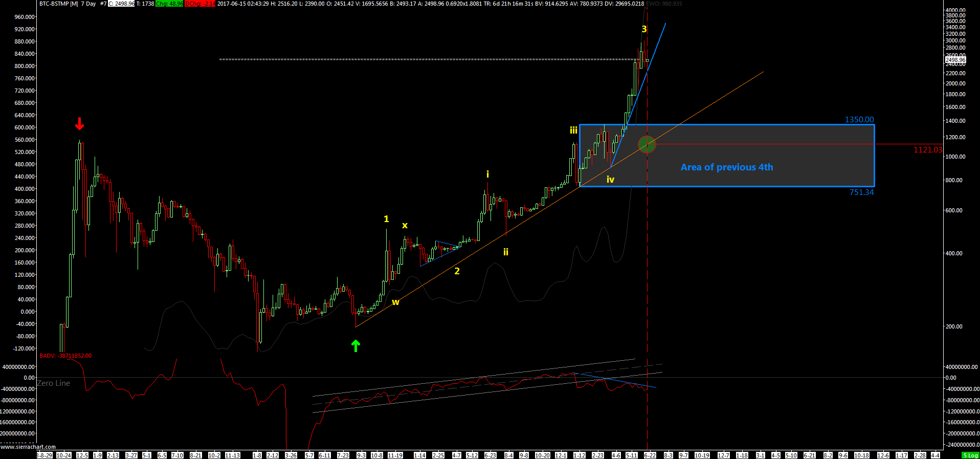Select the 'Area of previous 4th' label

pos(727,167)
